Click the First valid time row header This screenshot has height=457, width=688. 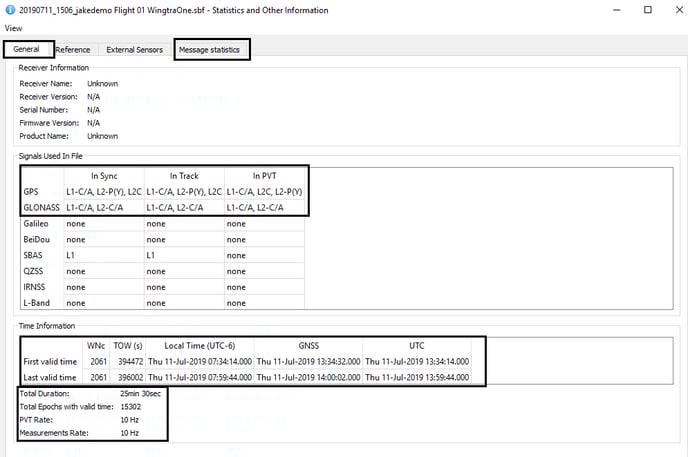[50, 361]
